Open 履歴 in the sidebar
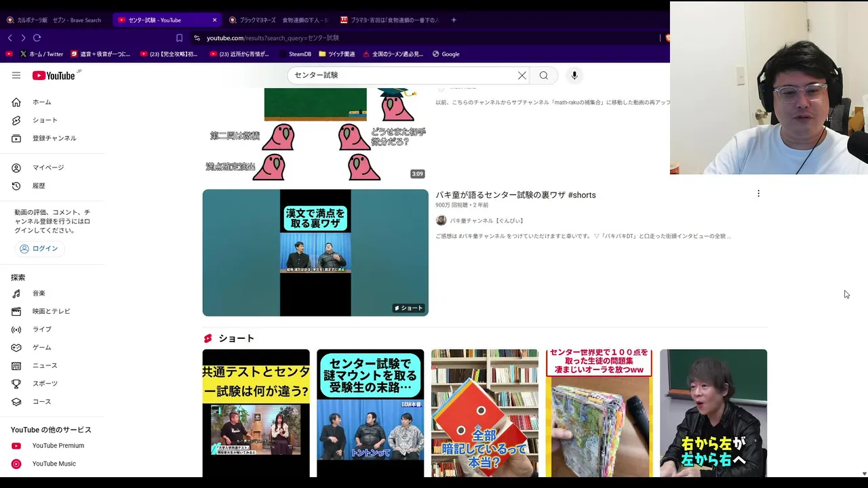 [x=52, y=186]
